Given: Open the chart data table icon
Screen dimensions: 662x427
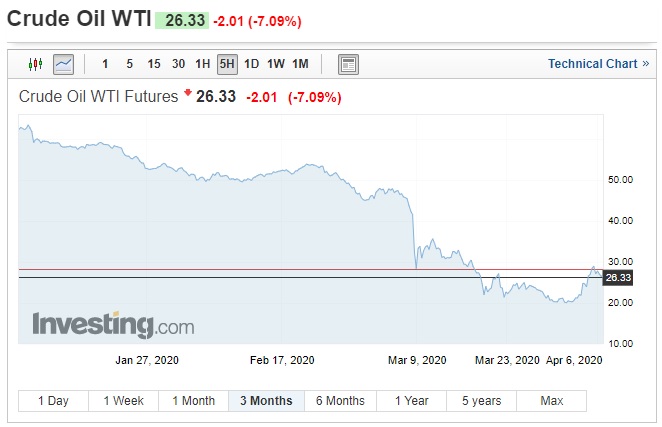Looking at the screenshot, I should pyautogui.click(x=348, y=64).
